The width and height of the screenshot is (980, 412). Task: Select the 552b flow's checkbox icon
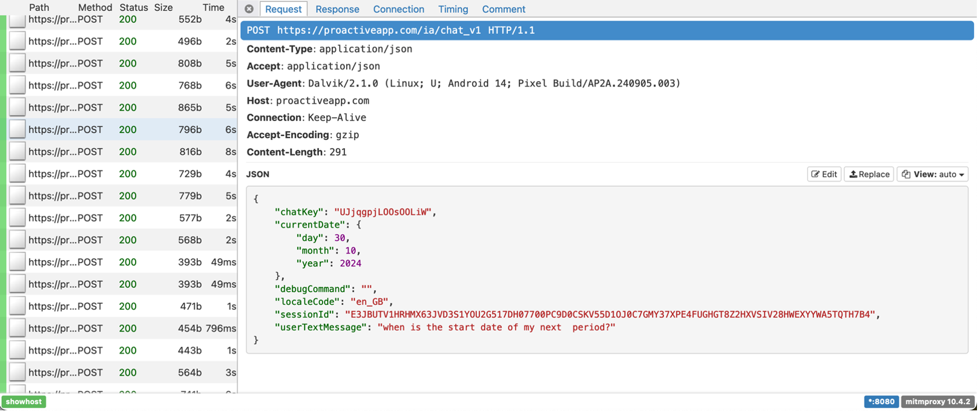[x=18, y=20]
